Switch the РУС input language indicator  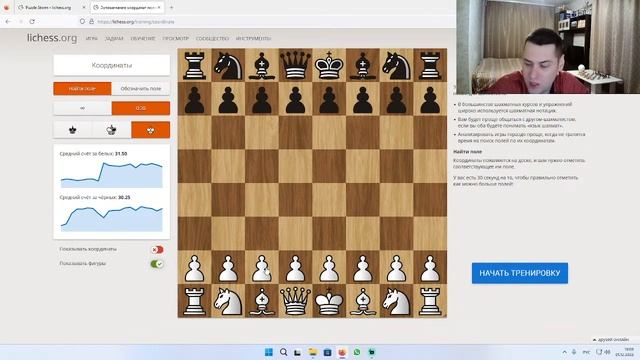coord(586,352)
